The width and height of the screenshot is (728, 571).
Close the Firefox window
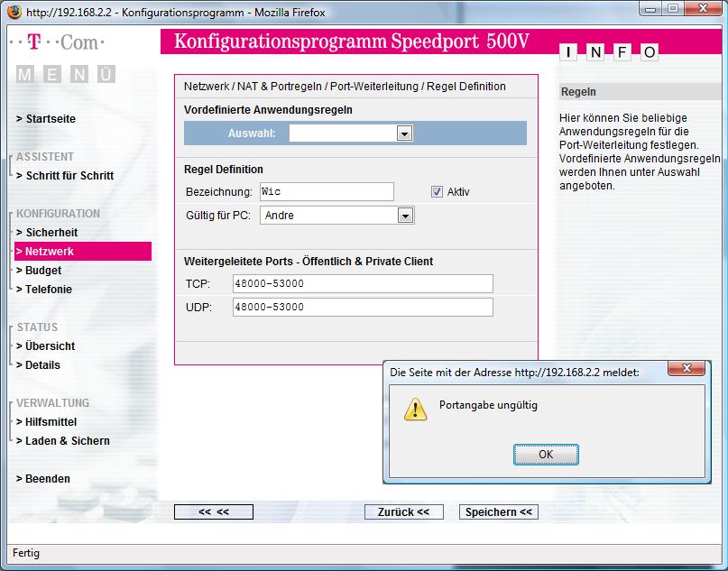tap(703, 9)
